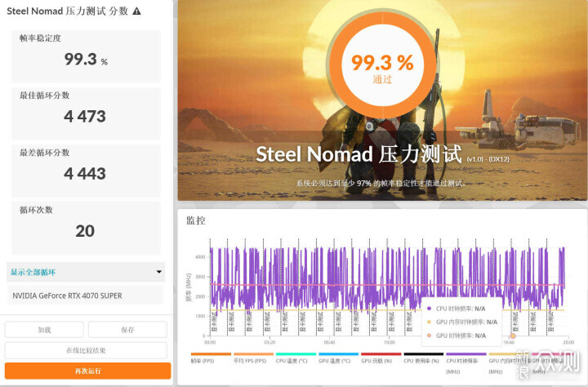This screenshot has height=387, width=588.
Task: Toggle the 帧率 (FPS) orange legend swatch
Action: [211, 354]
